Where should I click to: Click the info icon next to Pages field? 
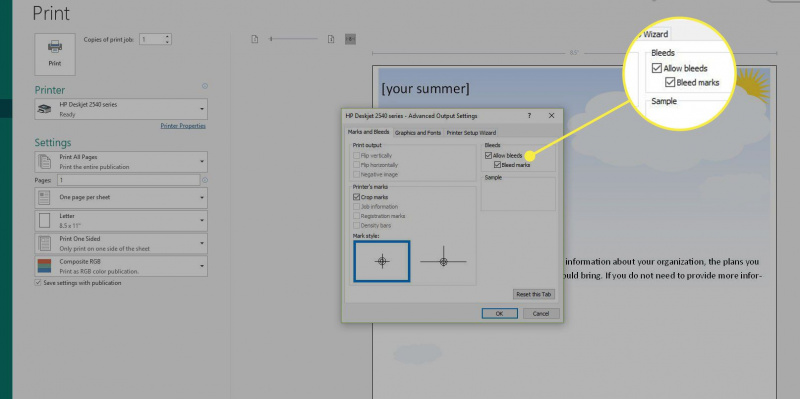click(205, 180)
